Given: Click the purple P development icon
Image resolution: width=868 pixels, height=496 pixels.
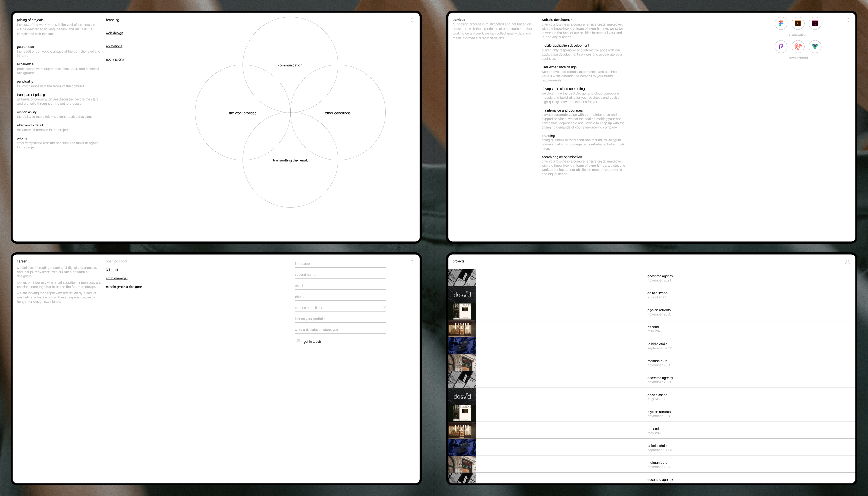Looking at the screenshot, I should (781, 47).
